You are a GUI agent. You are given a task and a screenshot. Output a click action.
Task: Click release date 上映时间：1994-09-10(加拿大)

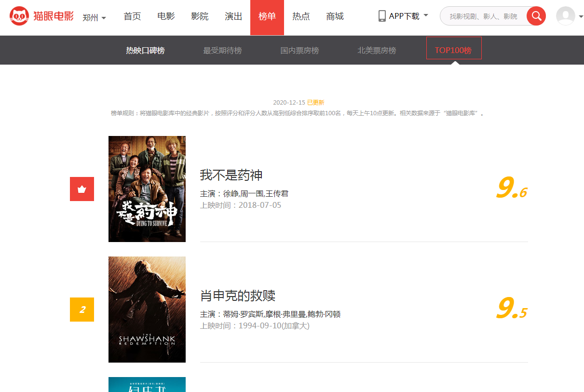255,326
